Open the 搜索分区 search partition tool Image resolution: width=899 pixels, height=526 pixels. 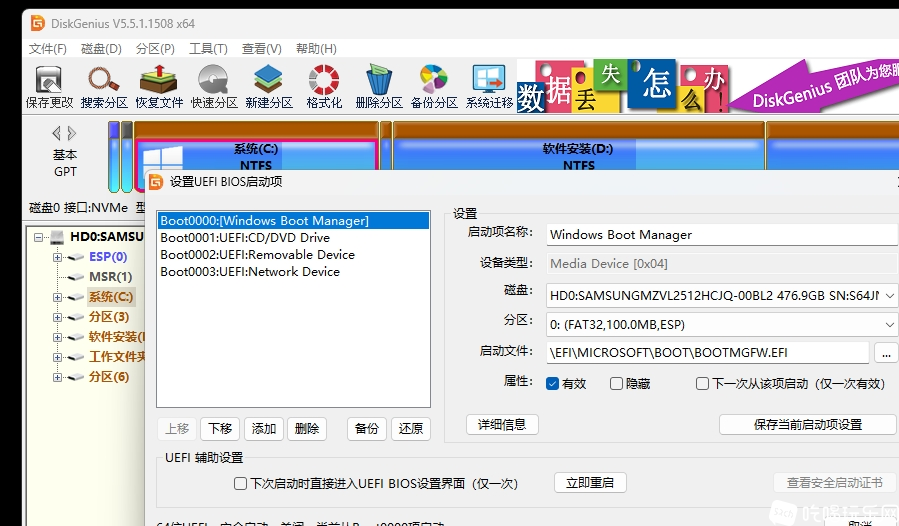[104, 87]
